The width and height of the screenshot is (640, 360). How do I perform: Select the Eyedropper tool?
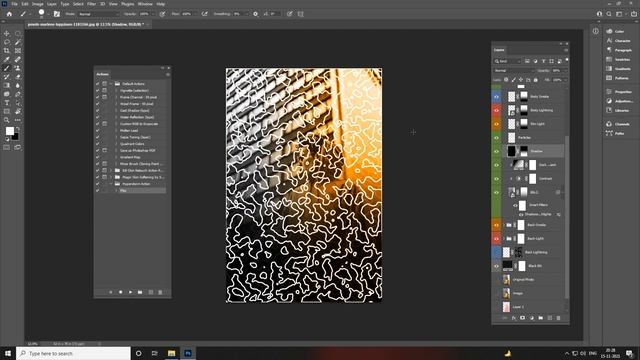[7, 60]
